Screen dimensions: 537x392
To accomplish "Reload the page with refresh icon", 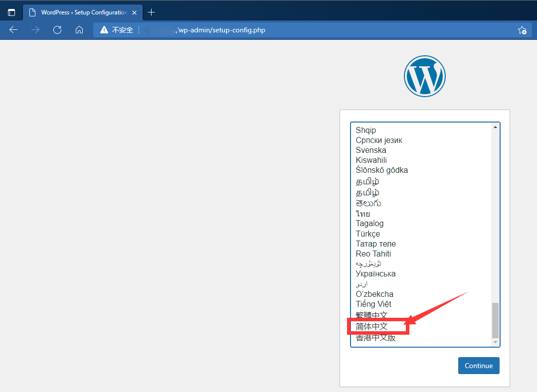I will [57, 30].
